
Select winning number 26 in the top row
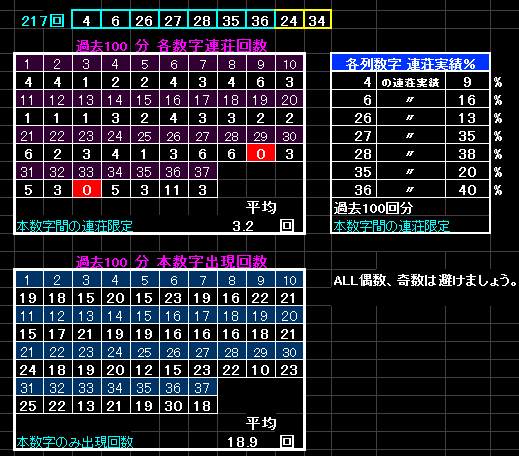(x=144, y=21)
